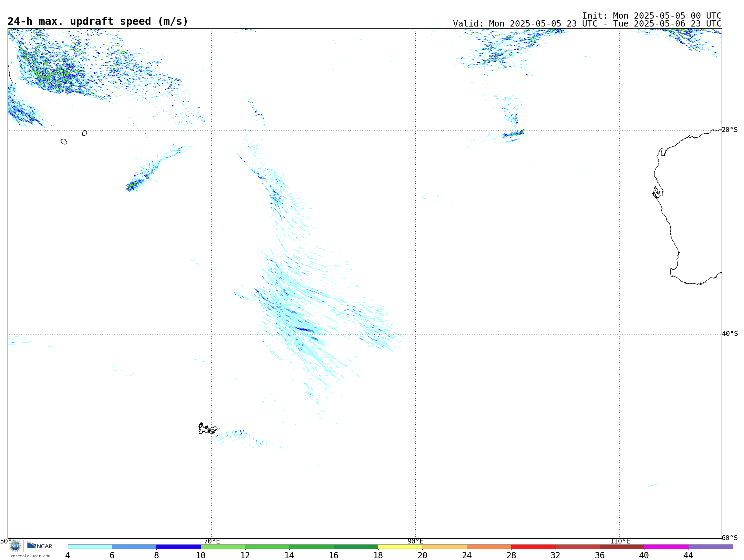Click the colorbar tick label 20
The image size is (744, 560).
[x=423, y=555]
